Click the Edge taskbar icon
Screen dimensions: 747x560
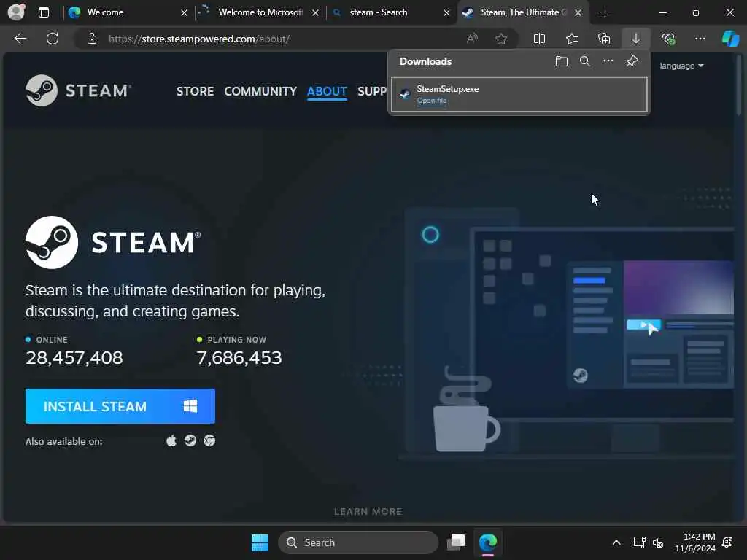488,542
